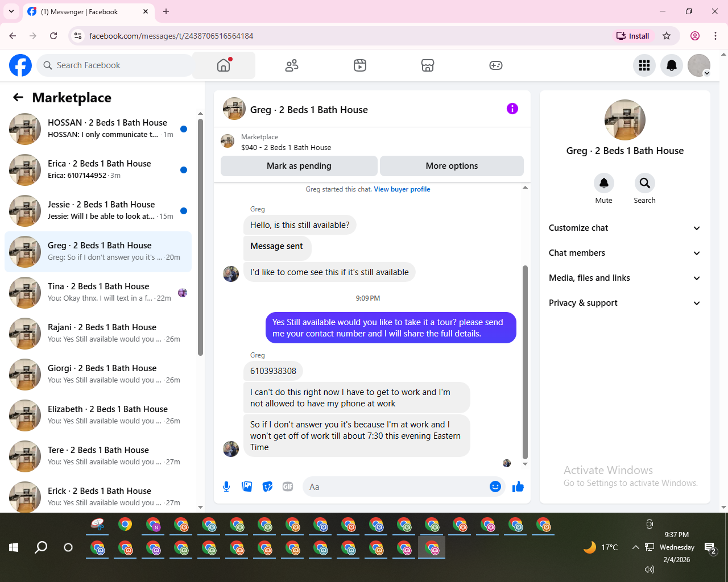728x582 pixels.
Task: Open Jessie's conversation
Action: click(x=98, y=211)
